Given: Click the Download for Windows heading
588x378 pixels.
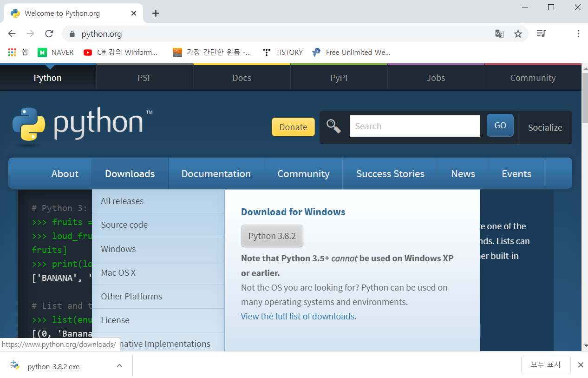Looking at the screenshot, I should coord(293,212).
